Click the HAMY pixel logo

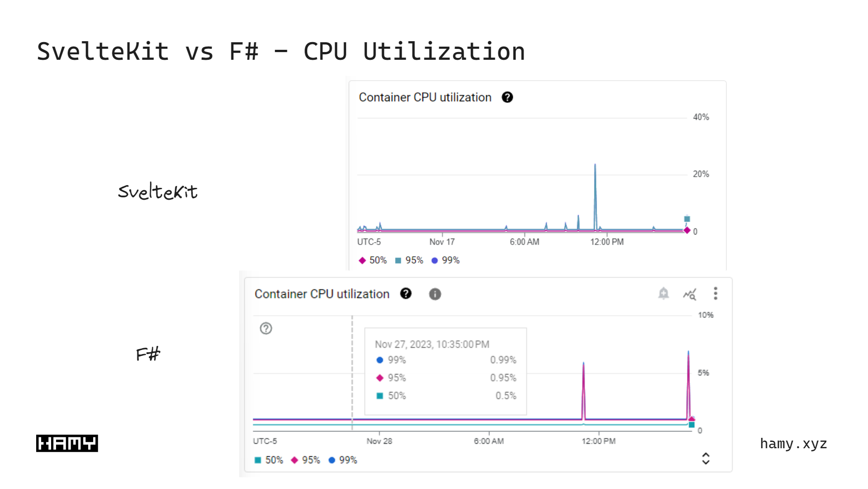(66, 443)
